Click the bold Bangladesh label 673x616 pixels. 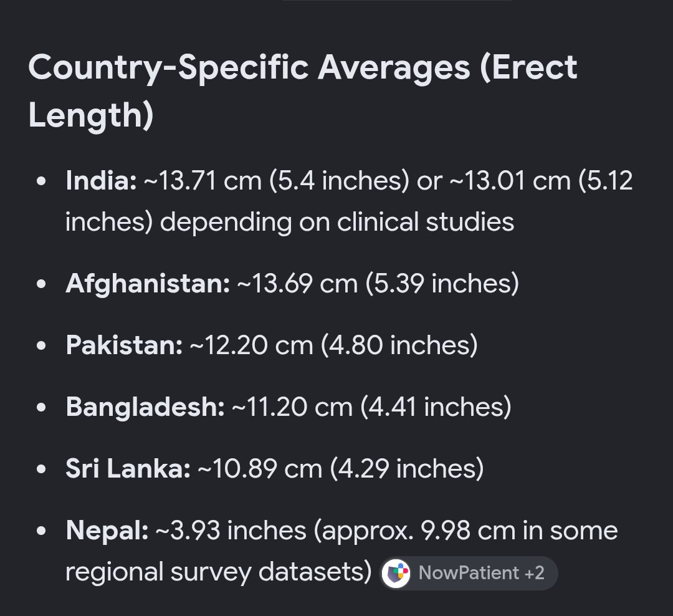click(x=145, y=407)
